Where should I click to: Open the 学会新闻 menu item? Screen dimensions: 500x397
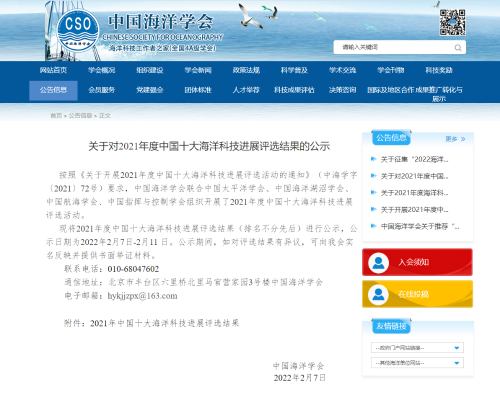pos(198,70)
